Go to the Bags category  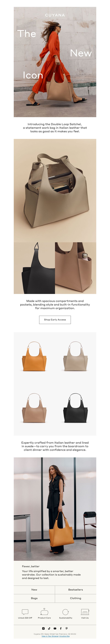click(34, 598)
